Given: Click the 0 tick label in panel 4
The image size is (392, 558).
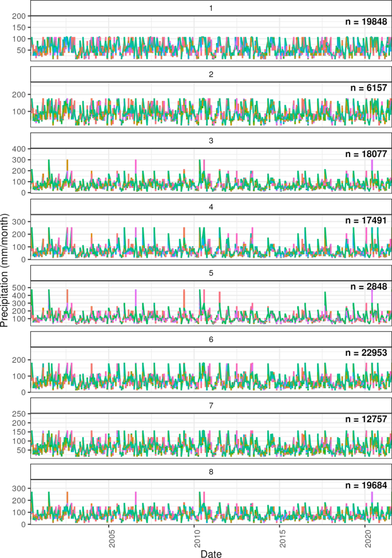Looking at the screenshot, I should (x=23, y=260).
